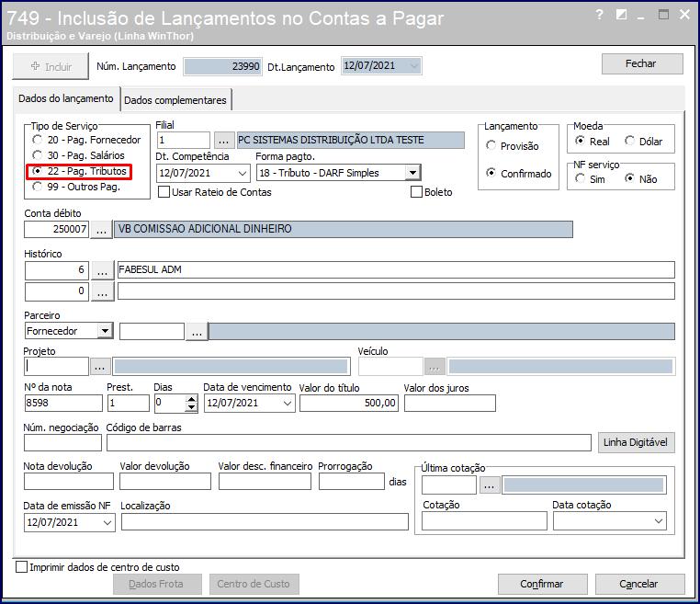700x604 pixels.
Task: Focus the Cotação value field
Action: pyautogui.click(x=484, y=521)
